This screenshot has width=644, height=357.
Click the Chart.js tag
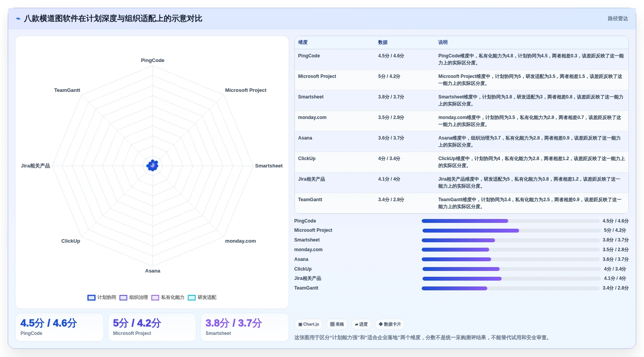point(309,324)
